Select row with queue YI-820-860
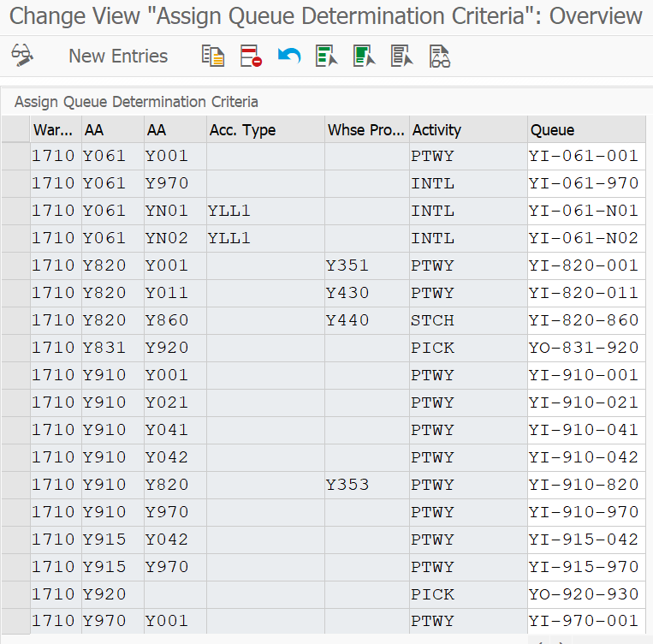Viewport: 653px width, 644px height. point(15,320)
